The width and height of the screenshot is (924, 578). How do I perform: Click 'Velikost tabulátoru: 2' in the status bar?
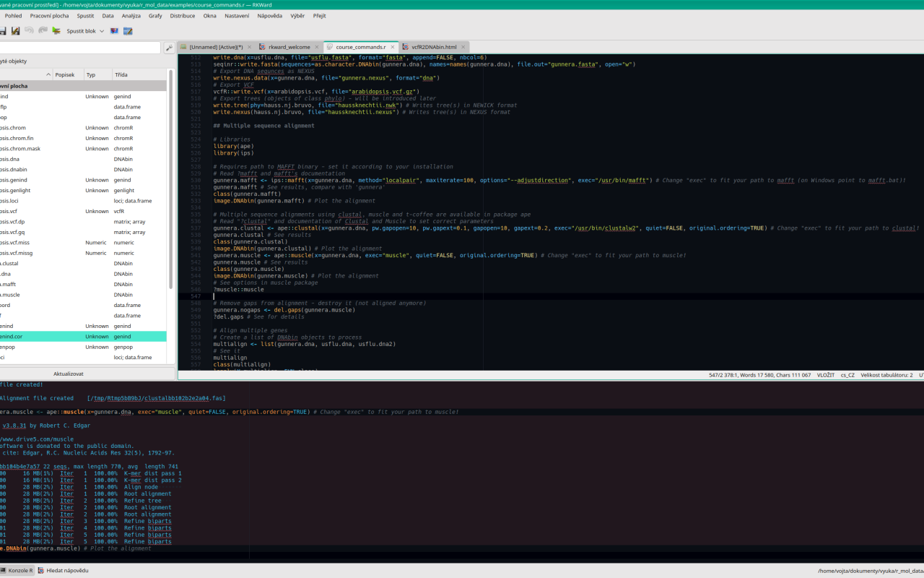tap(886, 376)
